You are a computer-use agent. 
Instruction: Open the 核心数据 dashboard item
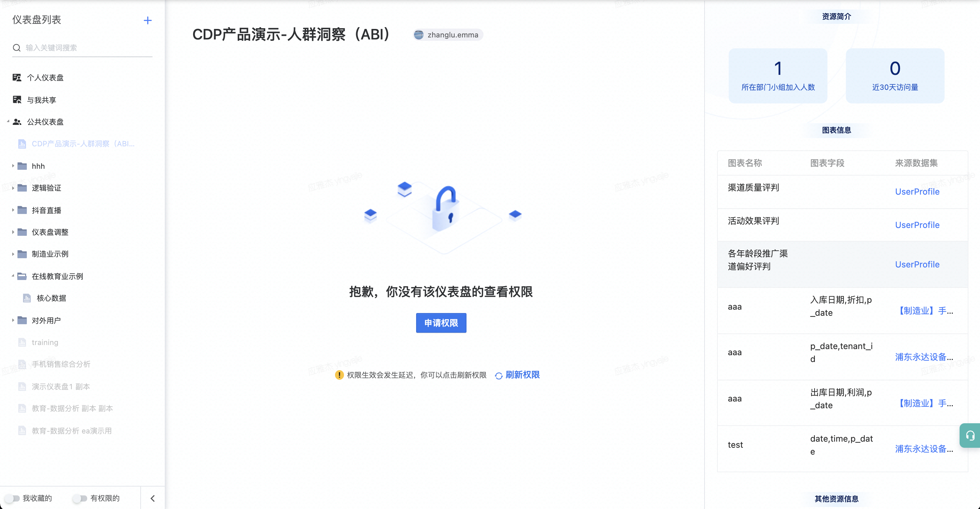point(51,298)
